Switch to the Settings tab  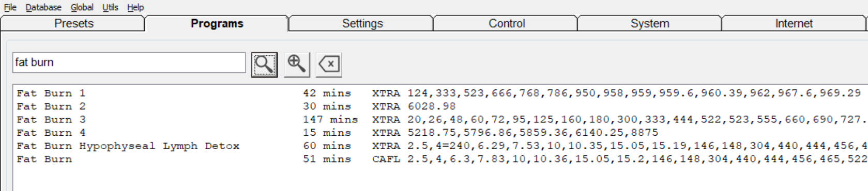click(x=362, y=24)
